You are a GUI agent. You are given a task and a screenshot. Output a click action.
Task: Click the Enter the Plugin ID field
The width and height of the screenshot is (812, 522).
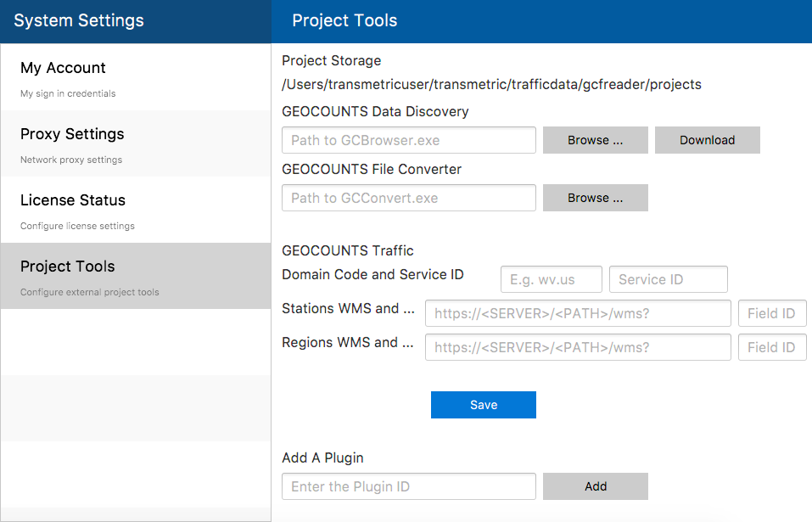tap(409, 486)
